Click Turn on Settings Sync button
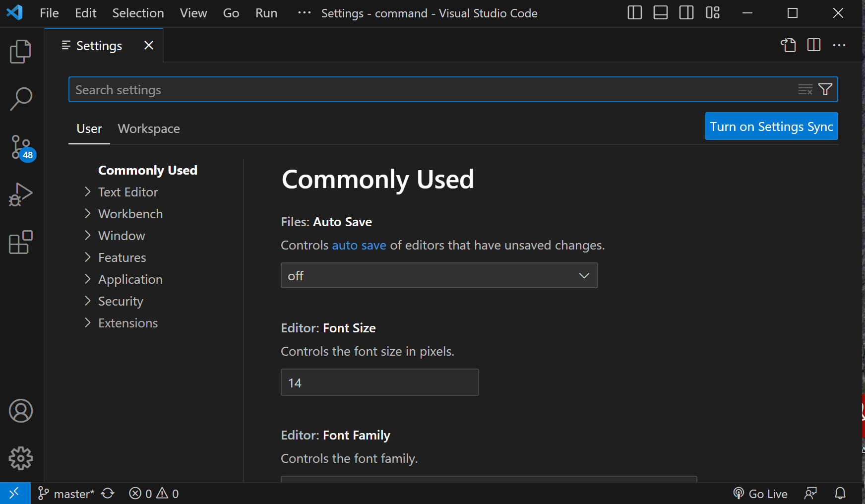 pos(772,126)
